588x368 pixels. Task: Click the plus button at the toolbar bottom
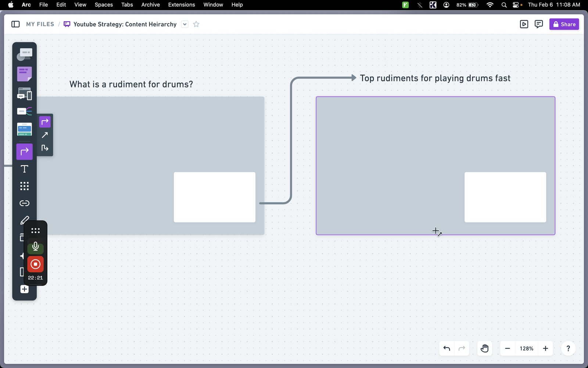click(25, 289)
